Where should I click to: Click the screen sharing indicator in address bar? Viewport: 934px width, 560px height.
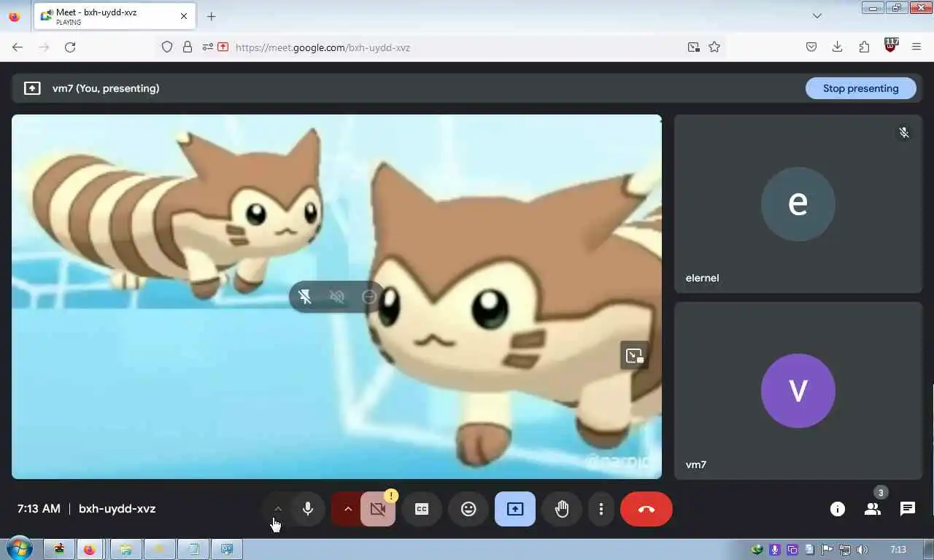pos(223,47)
